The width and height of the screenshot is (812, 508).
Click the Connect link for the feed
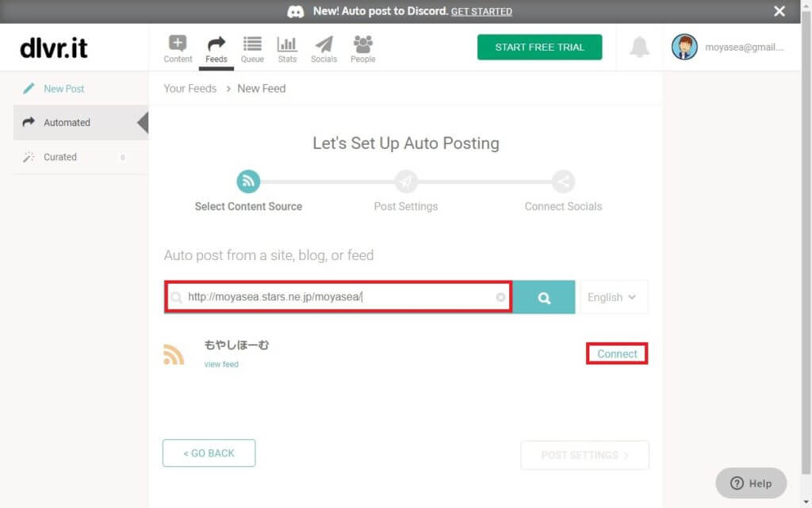point(617,354)
